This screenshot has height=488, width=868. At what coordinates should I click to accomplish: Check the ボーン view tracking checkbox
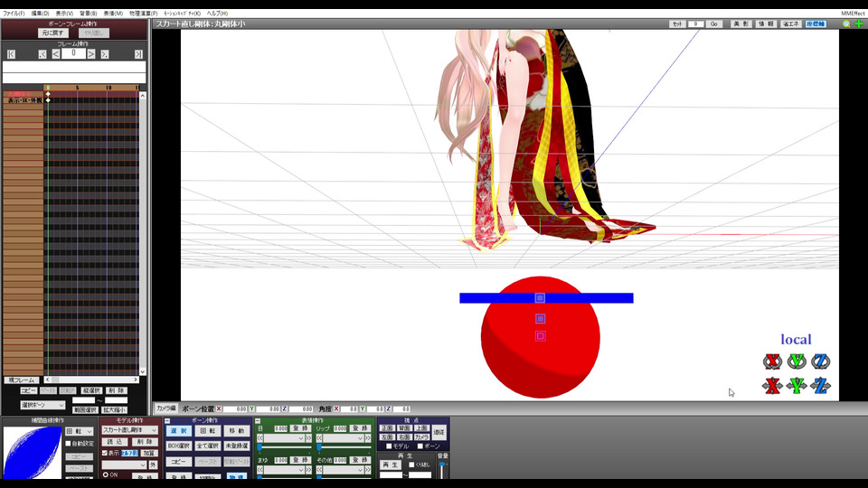pos(420,446)
